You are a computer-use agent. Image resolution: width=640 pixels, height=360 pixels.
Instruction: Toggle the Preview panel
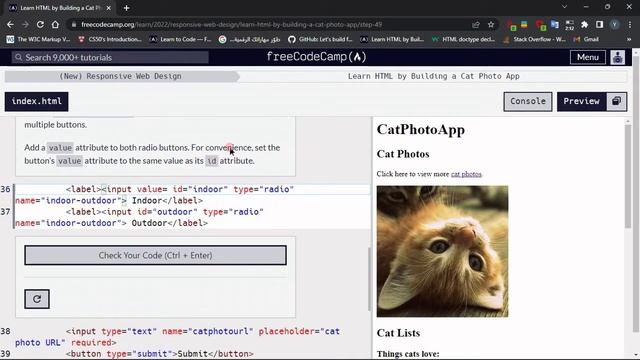pyautogui.click(x=582, y=101)
